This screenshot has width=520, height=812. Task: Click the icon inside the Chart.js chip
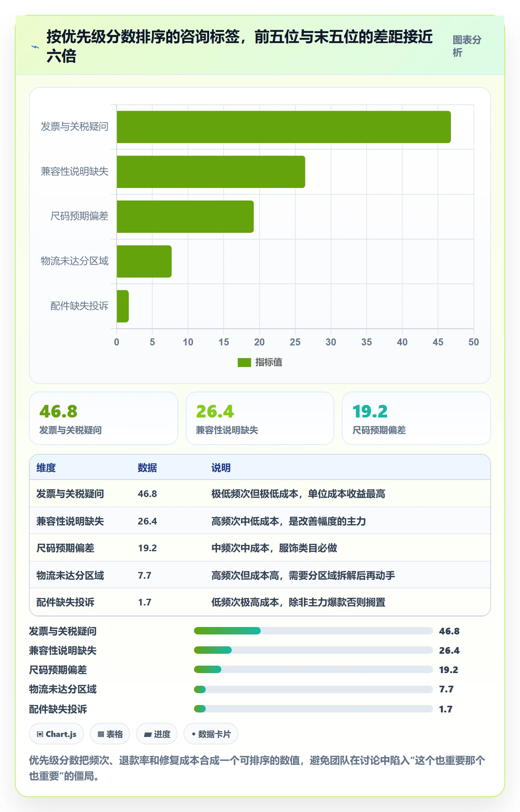pos(40,734)
